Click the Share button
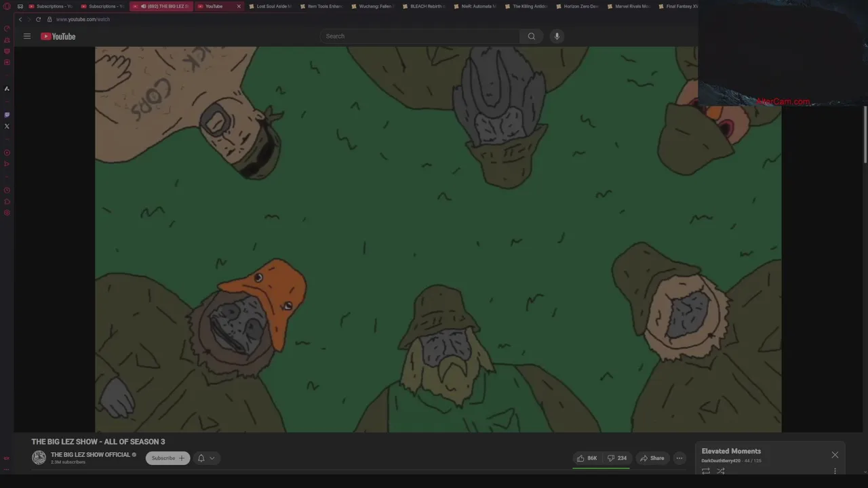Screen dimensions: 868x488 click(x=652, y=458)
